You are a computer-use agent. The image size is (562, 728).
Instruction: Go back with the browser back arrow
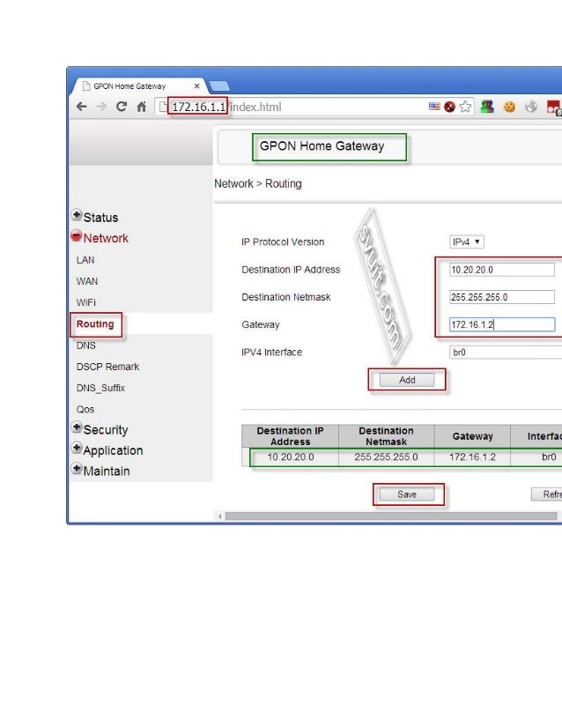click(82, 107)
